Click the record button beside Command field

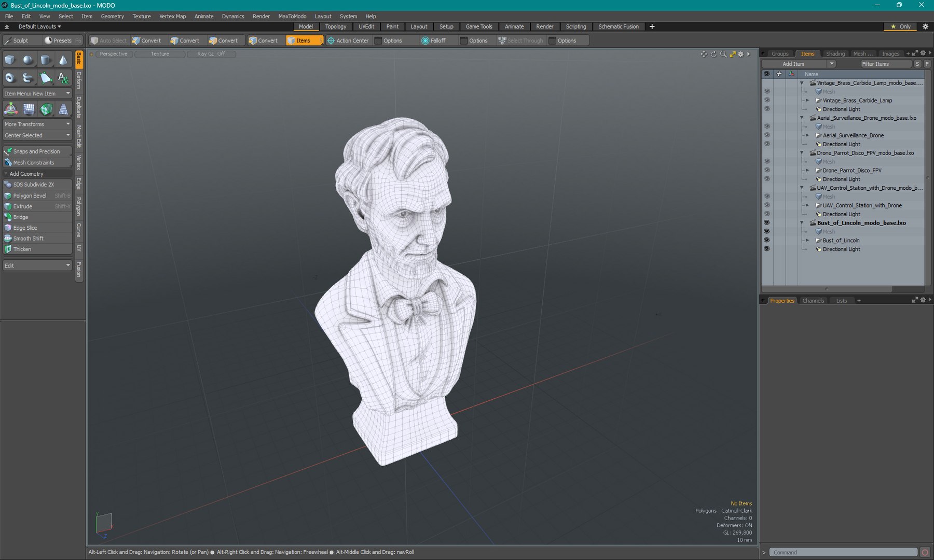tap(925, 552)
